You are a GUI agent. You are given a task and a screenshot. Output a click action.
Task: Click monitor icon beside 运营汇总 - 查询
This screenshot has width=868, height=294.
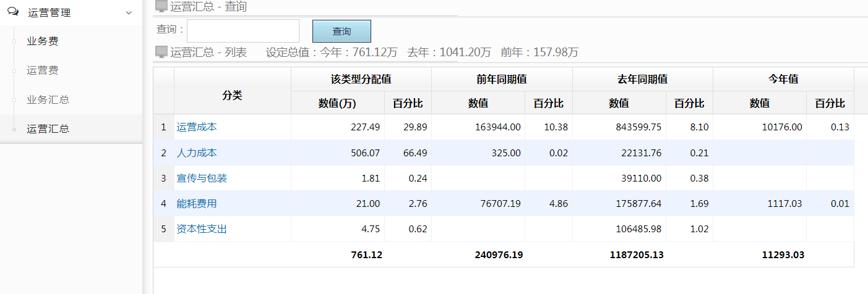(161, 7)
